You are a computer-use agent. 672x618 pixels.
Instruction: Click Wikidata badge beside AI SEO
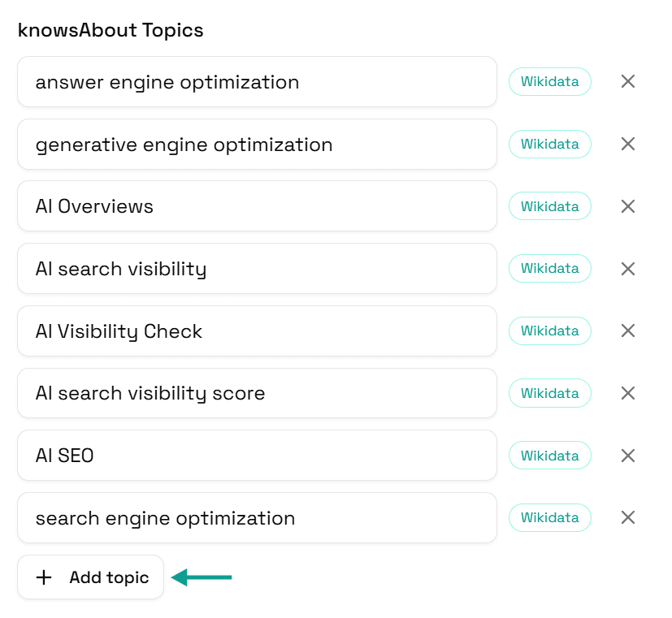click(550, 456)
